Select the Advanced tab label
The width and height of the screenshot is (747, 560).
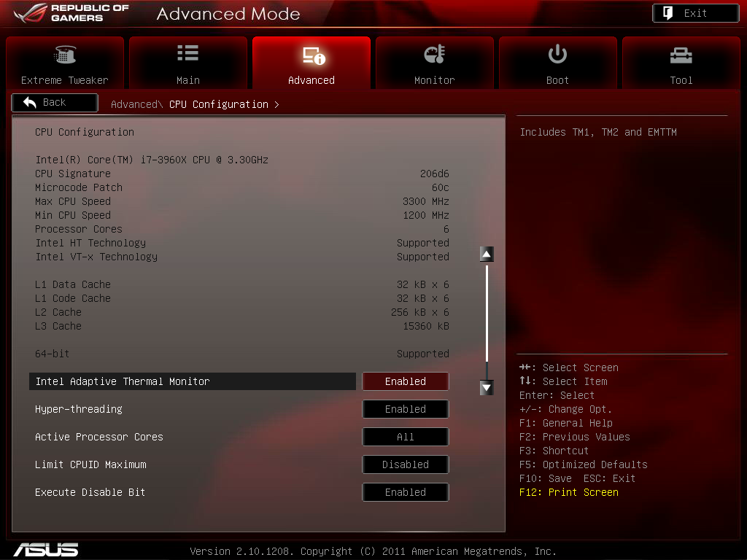click(311, 80)
